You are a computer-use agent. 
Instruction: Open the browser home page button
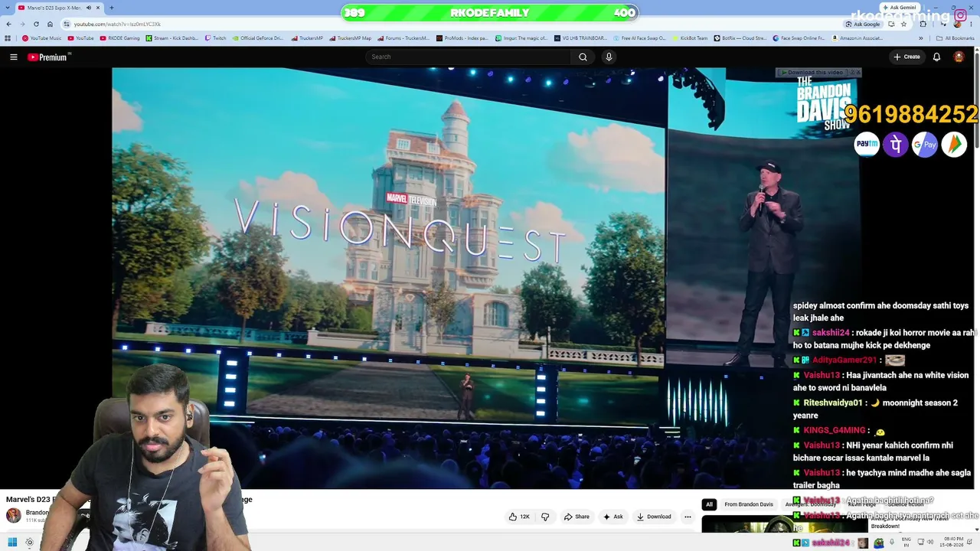click(x=50, y=24)
